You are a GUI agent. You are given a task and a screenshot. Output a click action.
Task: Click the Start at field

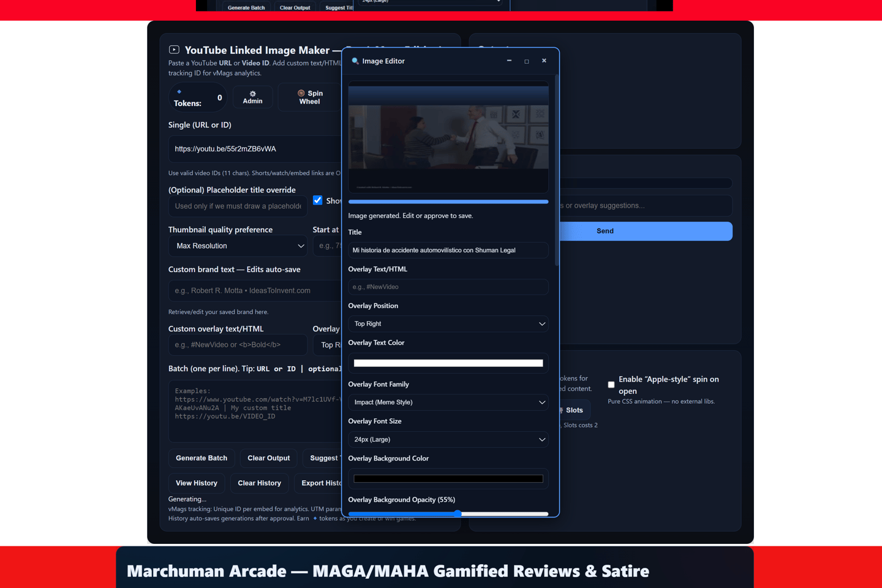point(328,246)
